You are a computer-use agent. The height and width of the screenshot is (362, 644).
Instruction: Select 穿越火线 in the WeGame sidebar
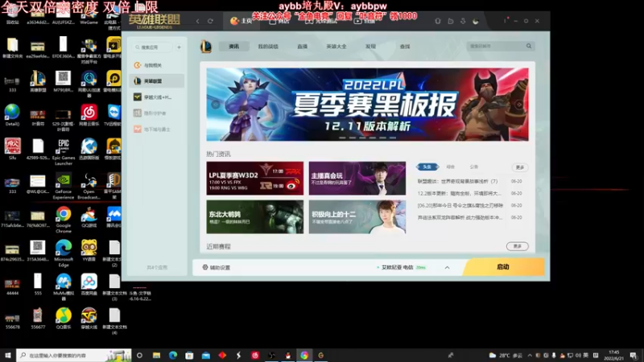pos(157,97)
